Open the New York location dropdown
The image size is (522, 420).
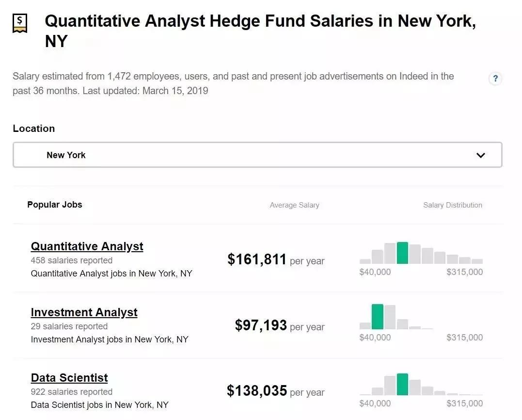click(x=257, y=155)
